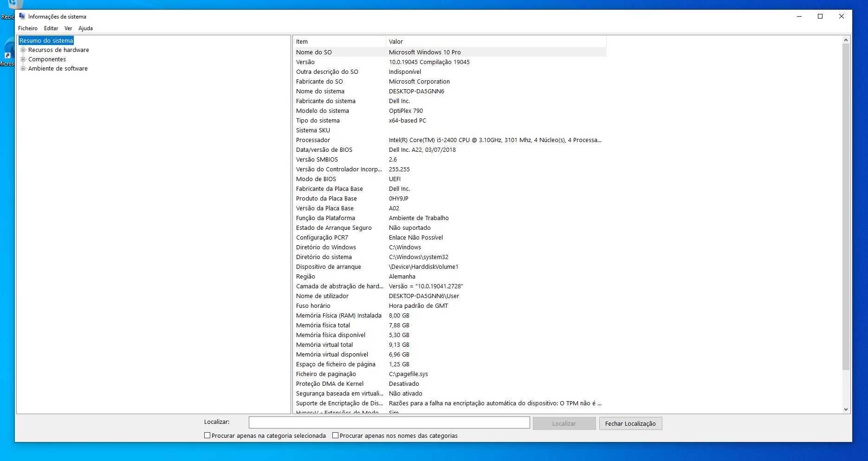The height and width of the screenshot is (461, 868).
Task: Select Data/versão de BIOS row
Action: [x=450, y=149]
